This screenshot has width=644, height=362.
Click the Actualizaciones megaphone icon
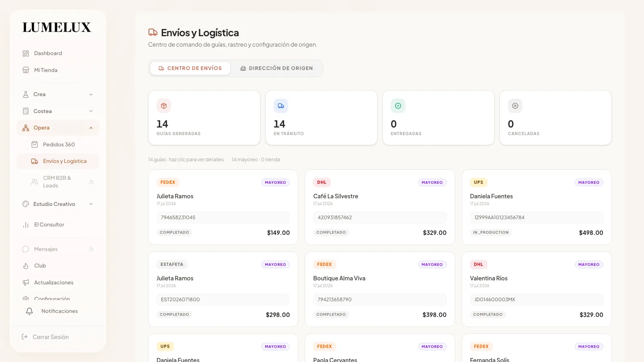point(26,283)
